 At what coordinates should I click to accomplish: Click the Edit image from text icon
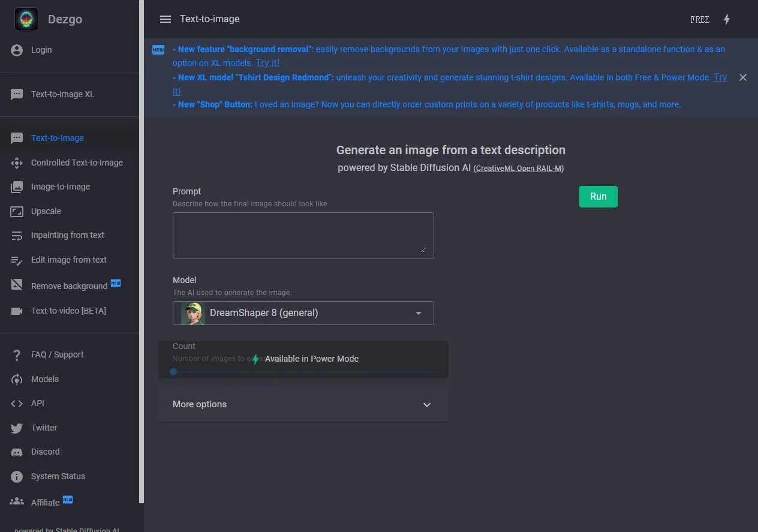(x=17, y=260)
